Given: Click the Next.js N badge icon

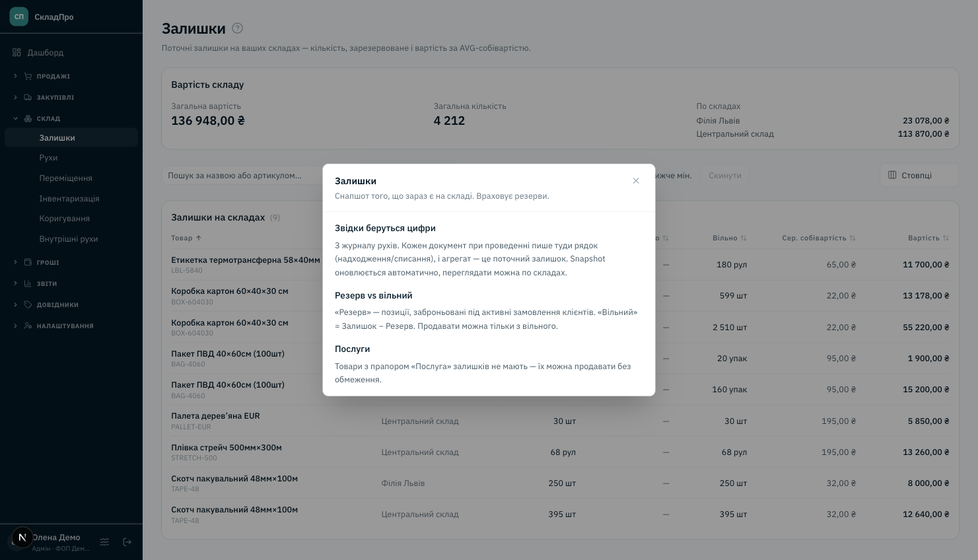Looking at the screenshot, I should point(22,538).
